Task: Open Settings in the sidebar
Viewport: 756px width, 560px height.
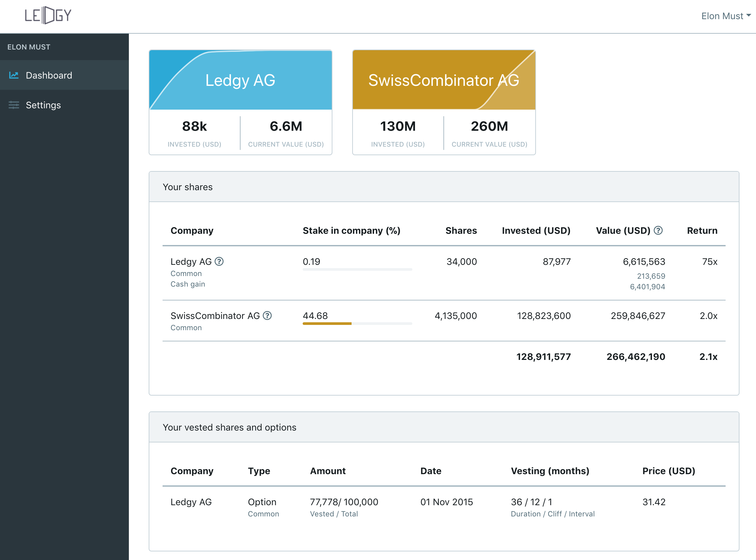Action: pyautogui.click(x=43, y=105)
